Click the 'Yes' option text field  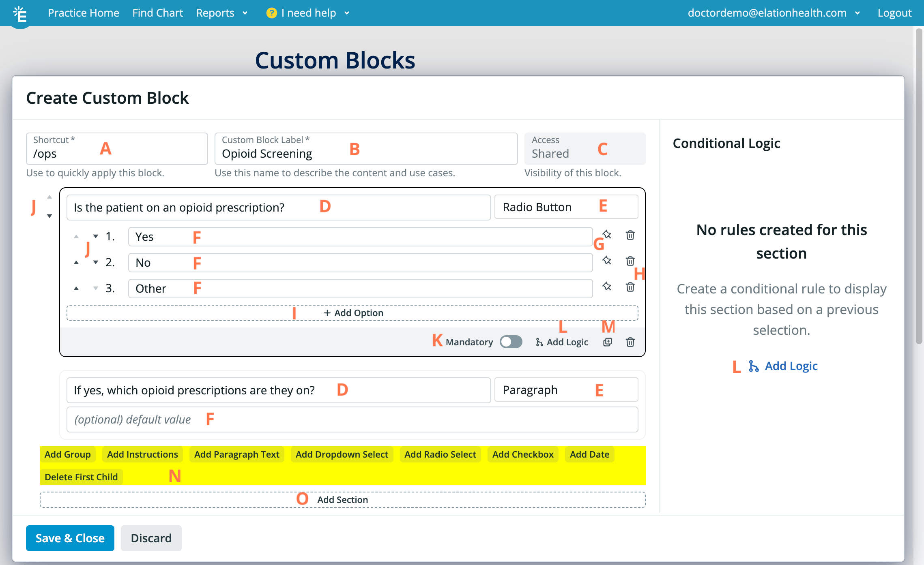(360, 237)
